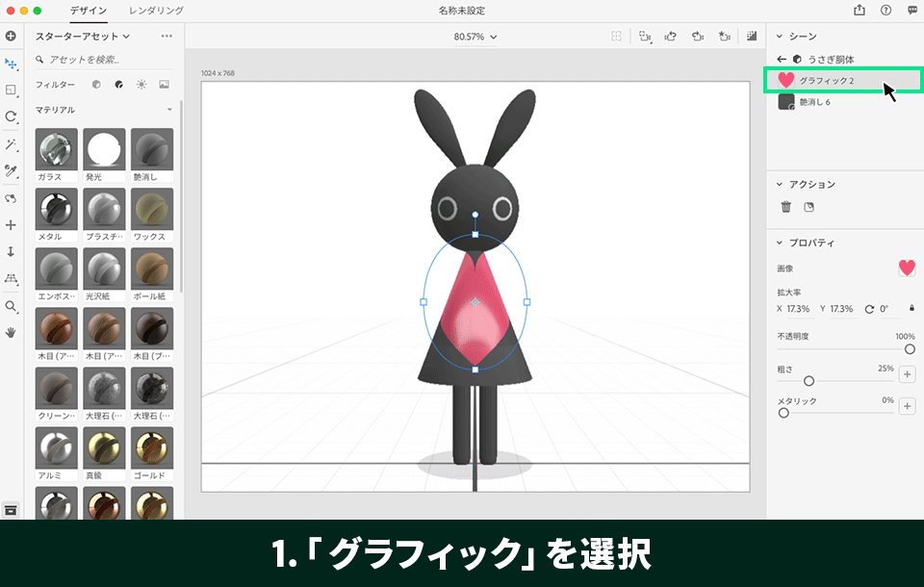Select the Orbit (rotate view) tool
The image size is (924, 587).
(13, 198)
